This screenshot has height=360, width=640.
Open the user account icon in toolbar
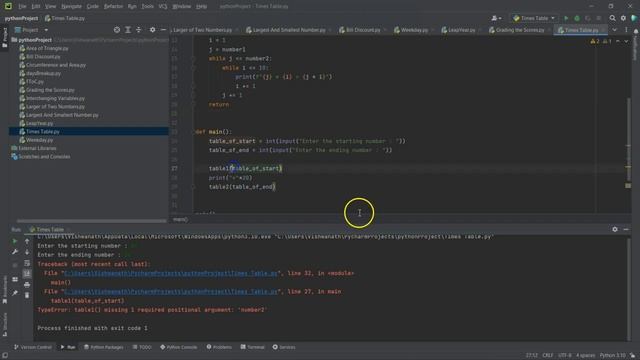(496, 18)
